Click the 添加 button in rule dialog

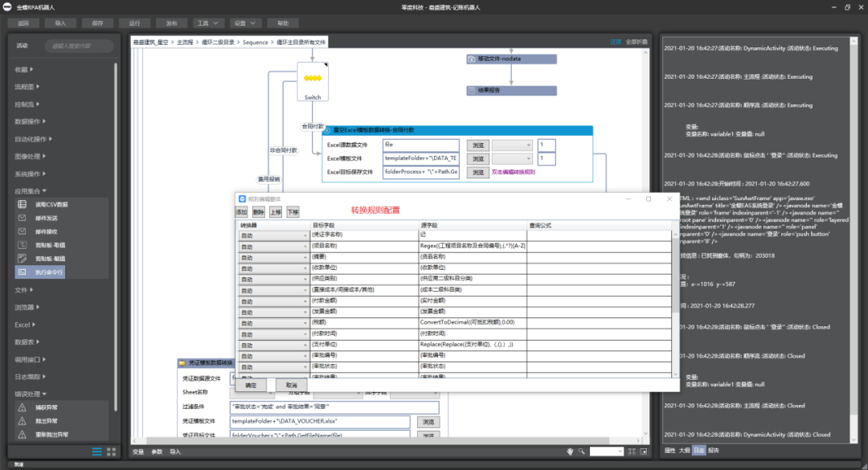pos(241,212)
